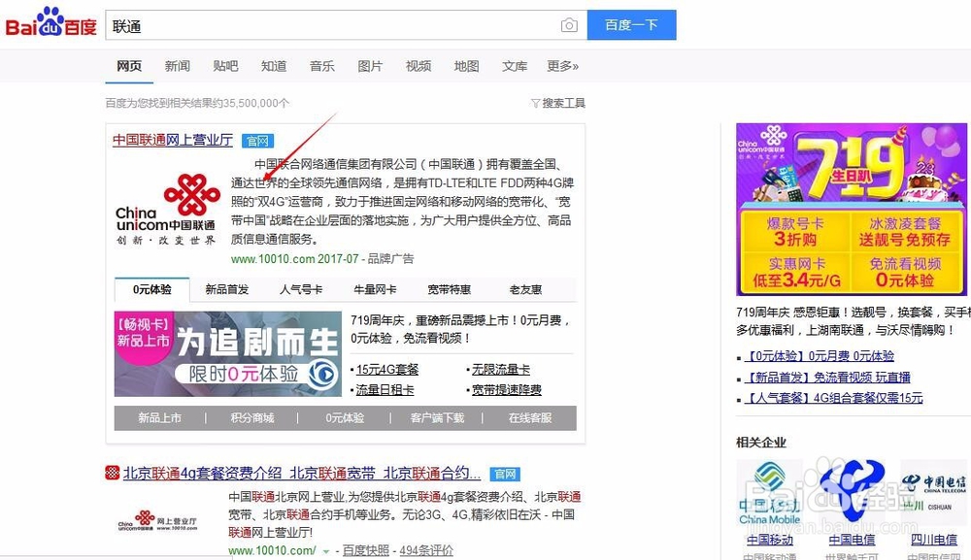Click 免流看视频 0元体验 tile
The image size is (971, 560).
tap(905, 273)
